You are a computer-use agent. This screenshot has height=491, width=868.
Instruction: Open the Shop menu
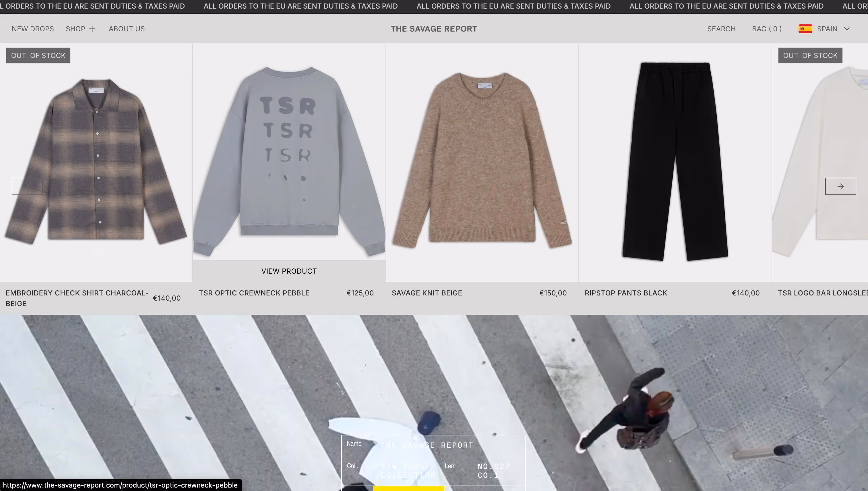(x=75, y=29)
